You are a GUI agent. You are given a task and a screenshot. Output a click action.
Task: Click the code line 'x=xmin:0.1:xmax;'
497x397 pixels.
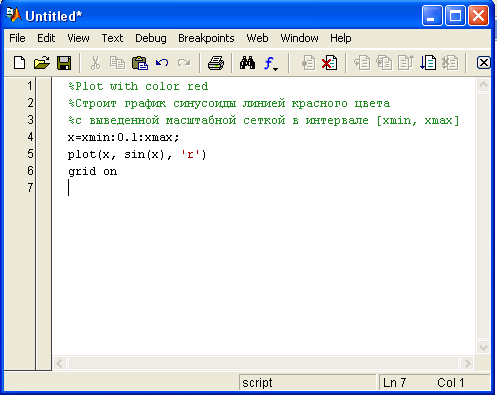tap(123, 137)
